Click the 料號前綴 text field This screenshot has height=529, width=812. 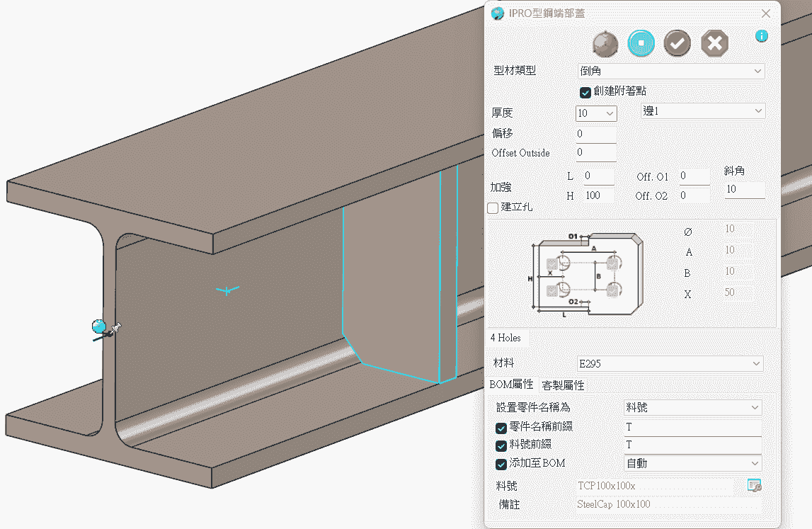[x=693, y=445]
